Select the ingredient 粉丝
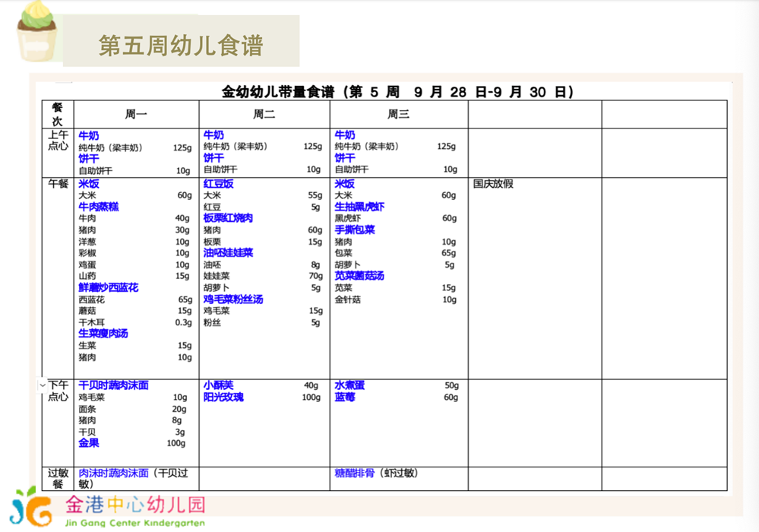759x532 pixels. tap(212, 322)
